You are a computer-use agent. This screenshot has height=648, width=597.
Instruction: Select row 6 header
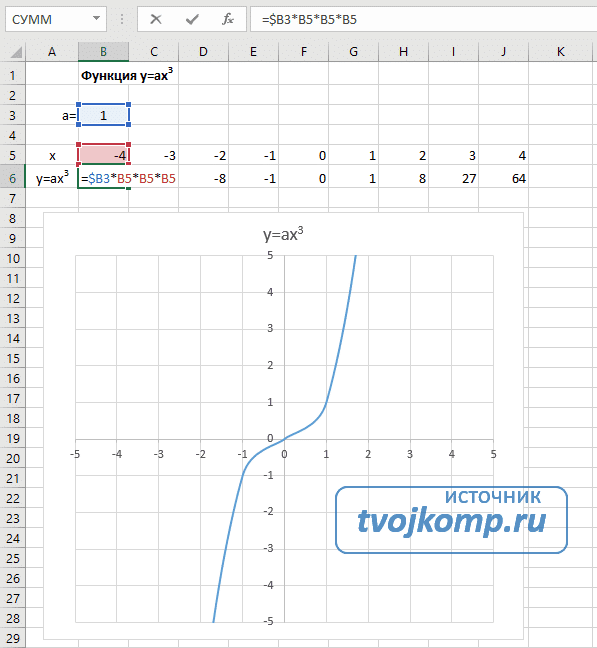(x=12, y=179)
